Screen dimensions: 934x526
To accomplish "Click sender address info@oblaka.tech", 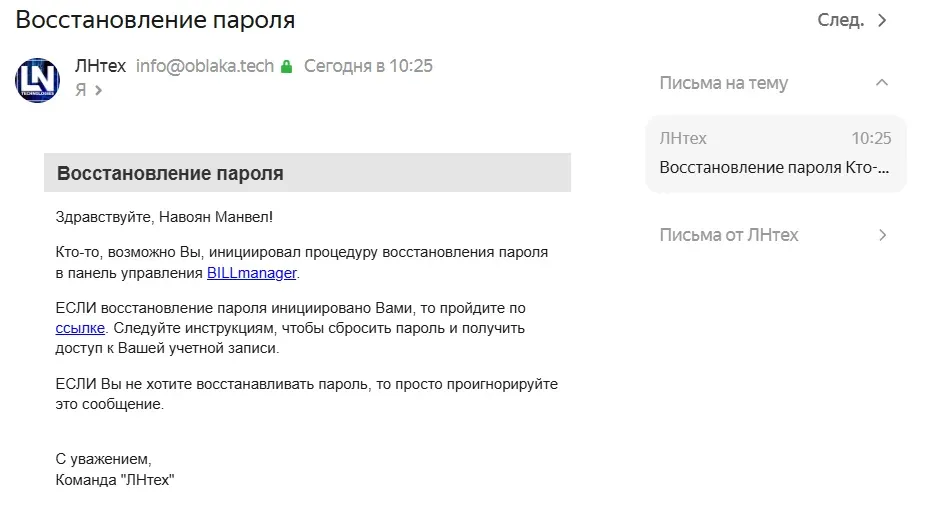I will click(x=205, y=66).
